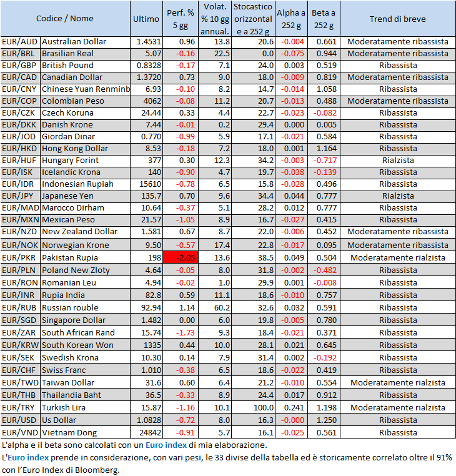Click the red highlighted -2.05 cell
This screenshot has width=456, height=476.
(181, 257)
